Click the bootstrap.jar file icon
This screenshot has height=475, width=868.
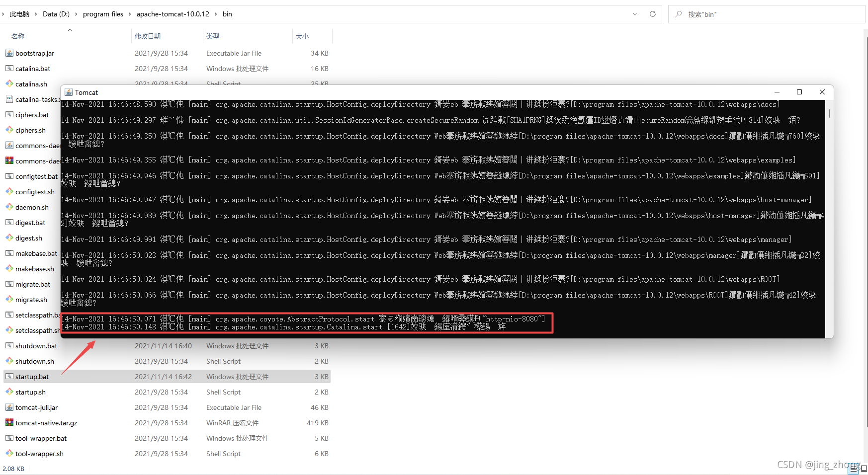(9, 53)
